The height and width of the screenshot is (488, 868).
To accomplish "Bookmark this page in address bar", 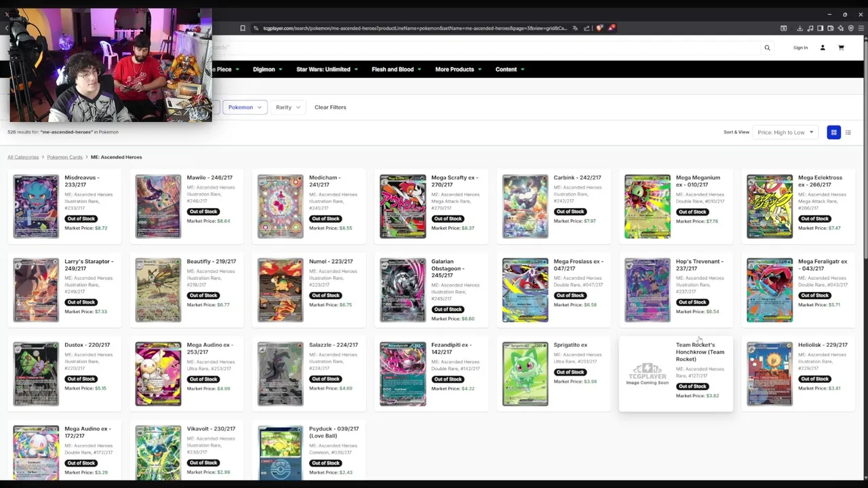I will 243,28.
